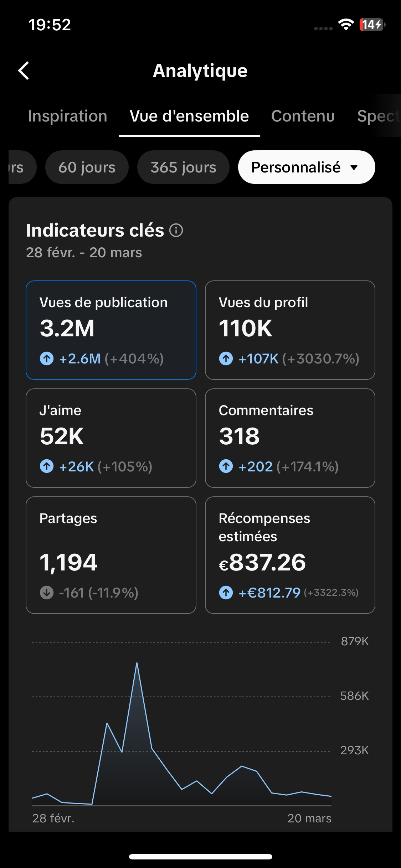
Task: Tap up-arrow icon in J'aime card
Action: click(47, 466)
